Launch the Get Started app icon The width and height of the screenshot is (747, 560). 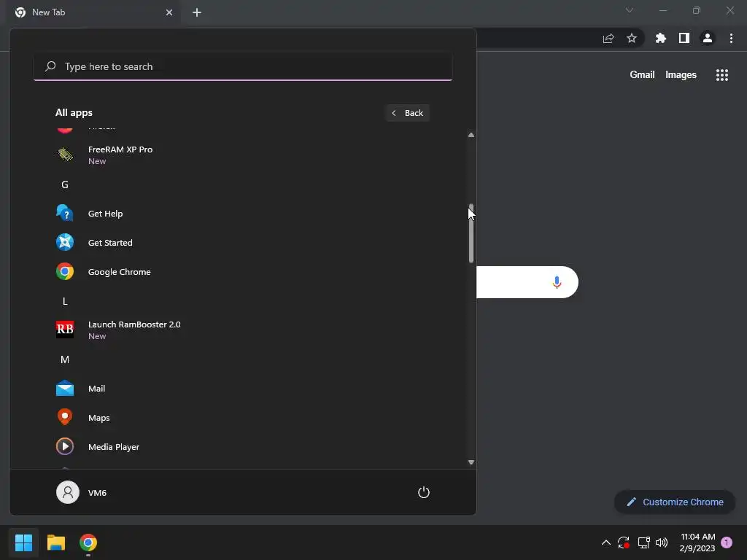pyautogui.click(x=65, y=242)
